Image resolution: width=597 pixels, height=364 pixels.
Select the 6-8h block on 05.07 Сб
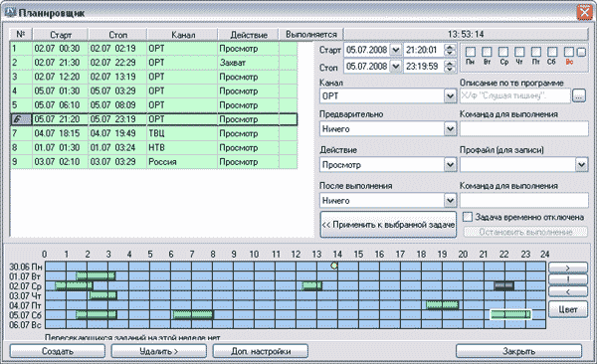(193, 314)
